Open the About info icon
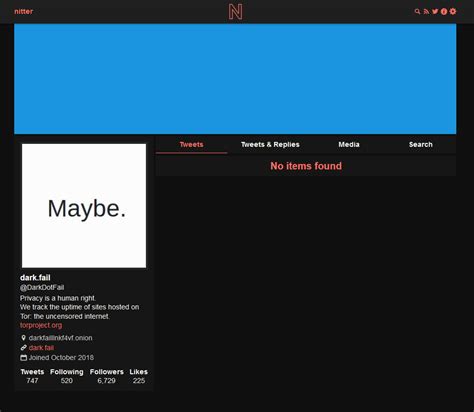The height and width of the screenshot is (412, 474). click(x=444, y=12)
